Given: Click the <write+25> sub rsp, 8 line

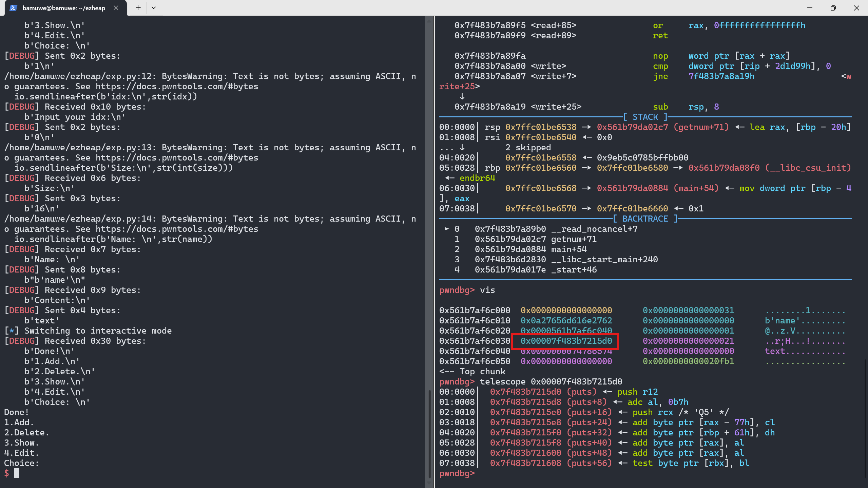Looking at the screenshot, I should [586, 107].
